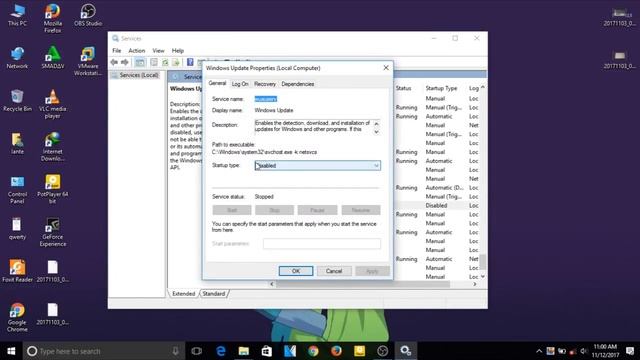Open the qwerty file on desktop
The height and width of the screenshot is (360, 640).
point(17,229)
